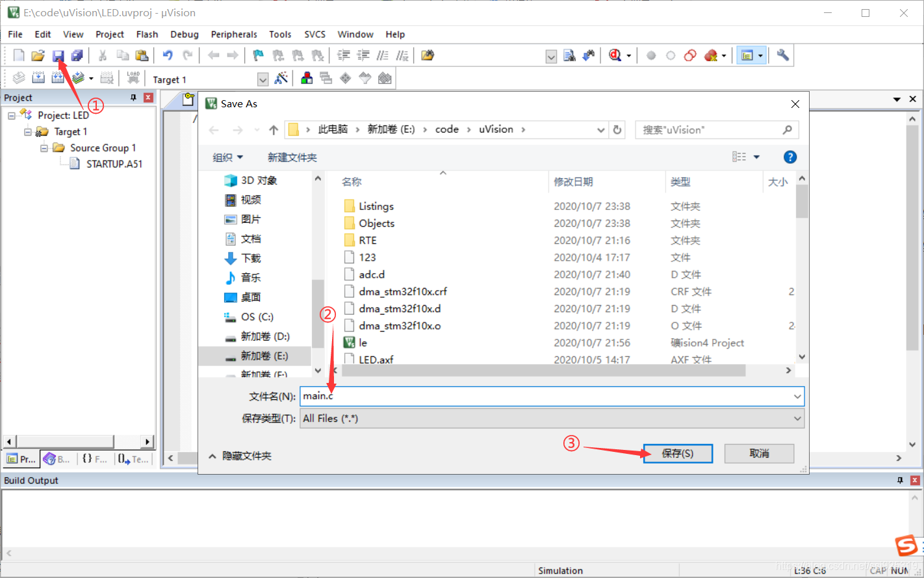Collapse the Project: LED tree node

(x=12, y=116)
